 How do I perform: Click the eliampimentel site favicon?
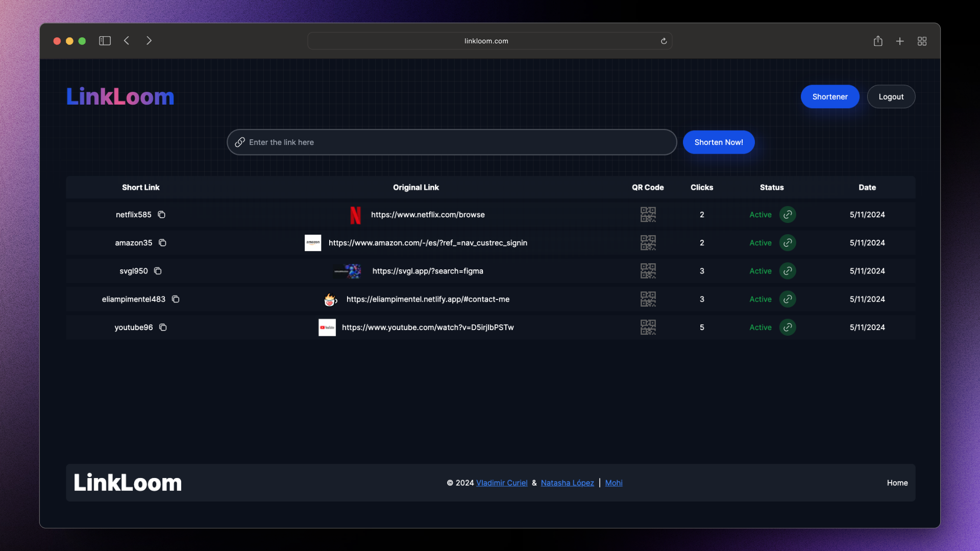click(x=331, y=299)
